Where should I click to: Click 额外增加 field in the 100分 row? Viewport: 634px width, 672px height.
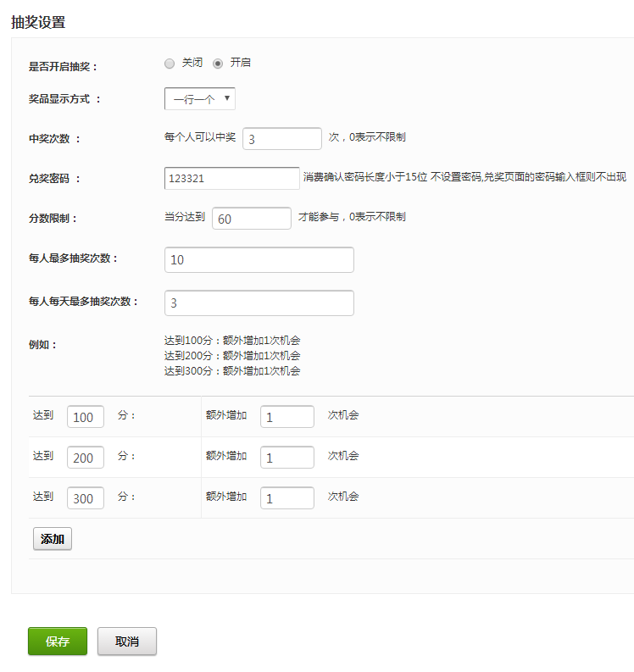tap(286, 417)
